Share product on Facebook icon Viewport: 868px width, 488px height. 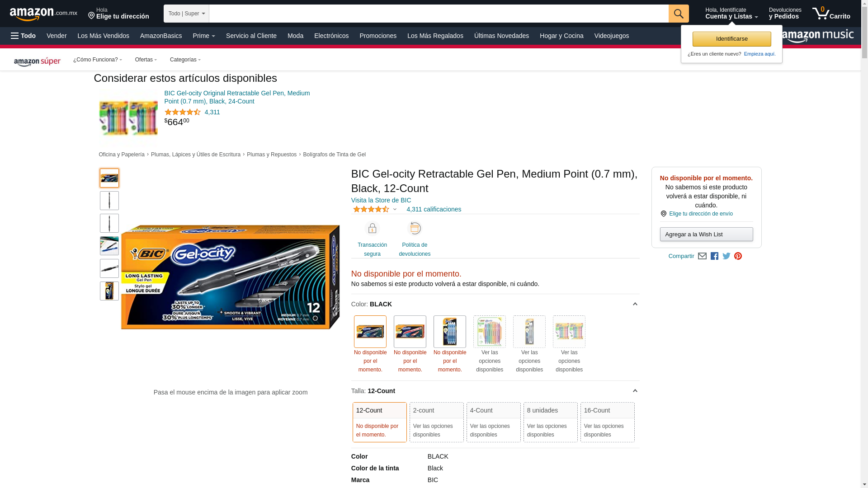click(x=714, y=256)
